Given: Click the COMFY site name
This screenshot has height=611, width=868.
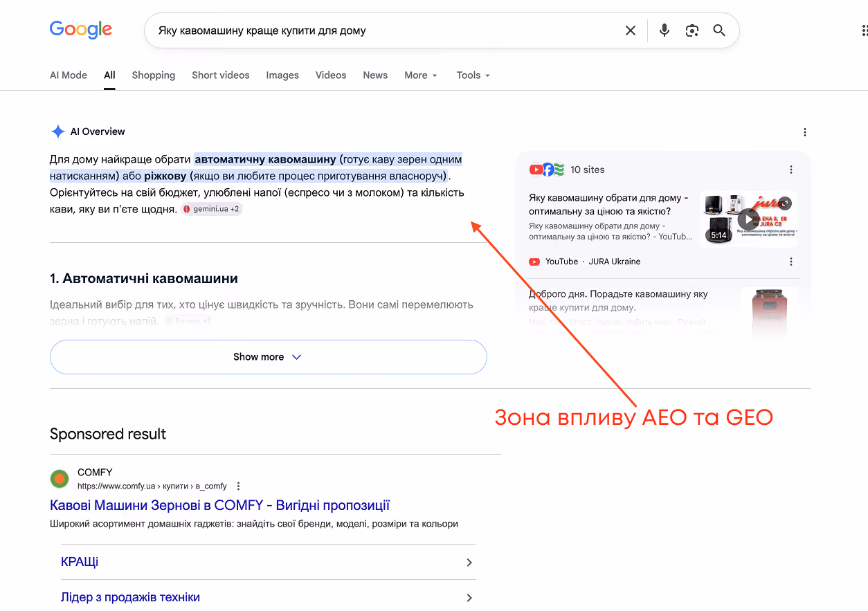Looking at the screenshot, I should (x=95, y=473).
